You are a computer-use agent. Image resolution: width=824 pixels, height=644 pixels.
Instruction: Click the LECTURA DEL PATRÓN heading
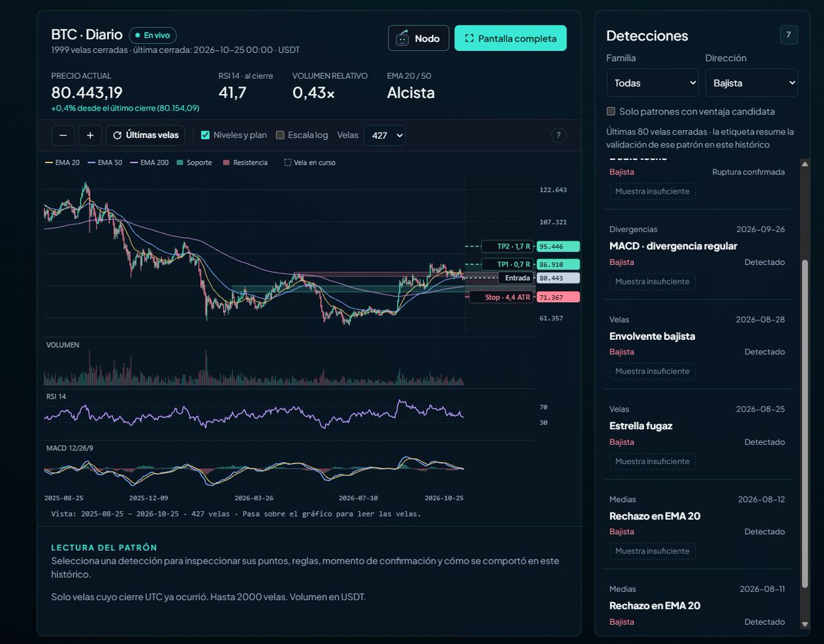(104, 547)
